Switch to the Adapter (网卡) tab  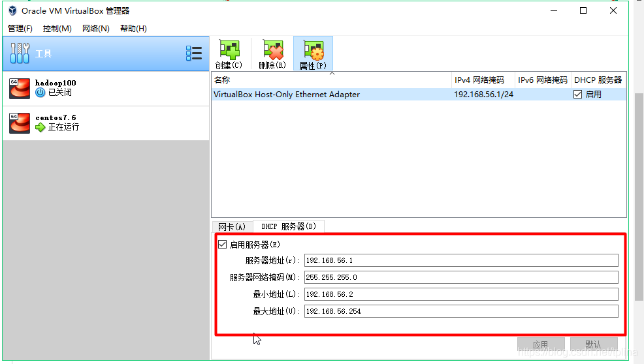click(x=232, y=227)
